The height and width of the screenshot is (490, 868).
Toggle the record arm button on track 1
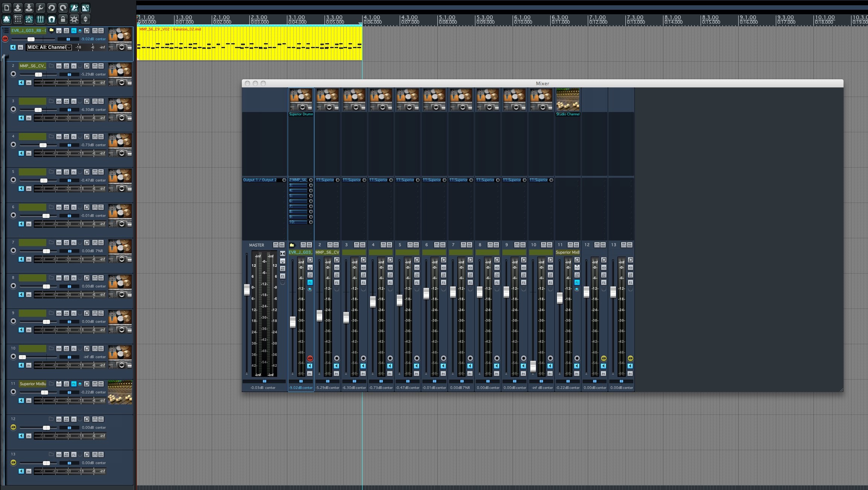pos(5,39)
